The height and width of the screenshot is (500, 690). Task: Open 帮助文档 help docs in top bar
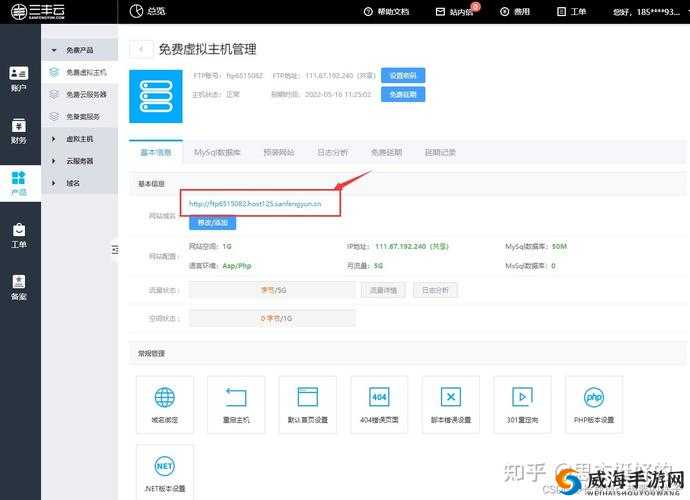pos(386,11)
